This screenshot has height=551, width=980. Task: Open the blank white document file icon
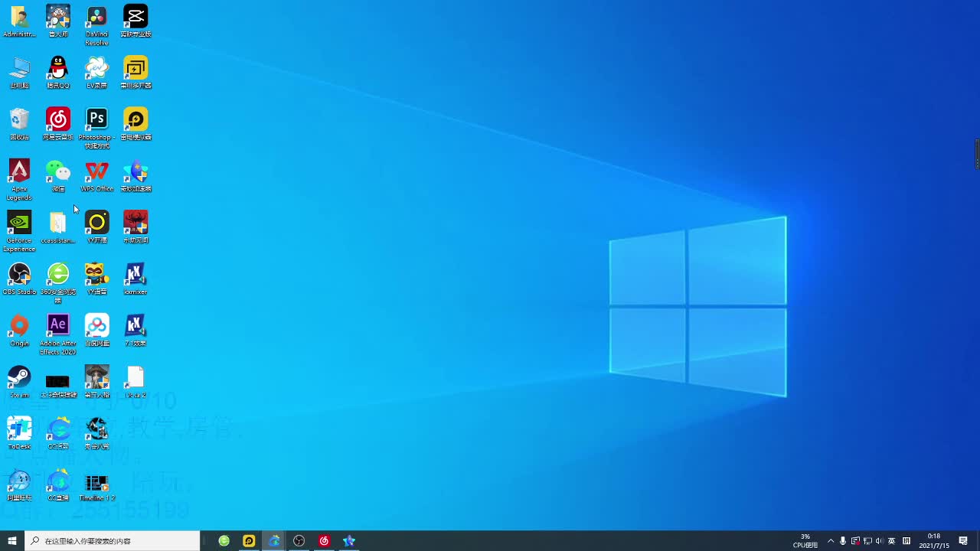pyautogui.click(x=136, y=381)
